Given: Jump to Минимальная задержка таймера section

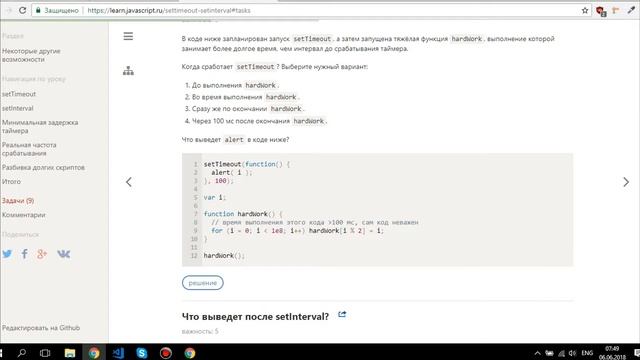Looking at the screenshot, I should (x=40, y=127).
